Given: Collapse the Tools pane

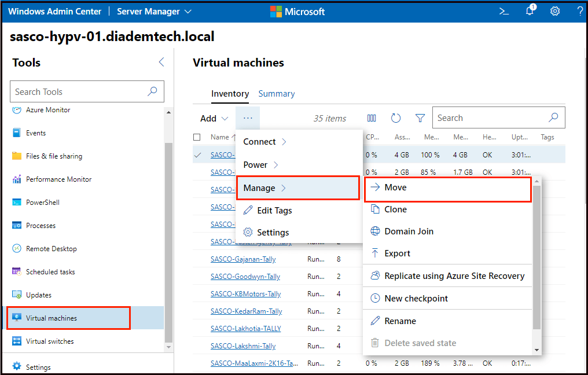Looking at the screenshot, I should (x=161, y=62).
